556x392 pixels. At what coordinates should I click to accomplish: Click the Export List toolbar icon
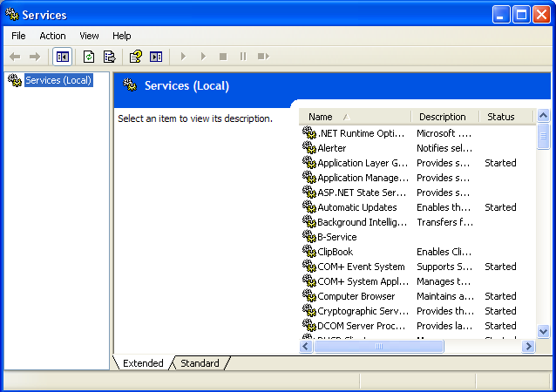109,57
